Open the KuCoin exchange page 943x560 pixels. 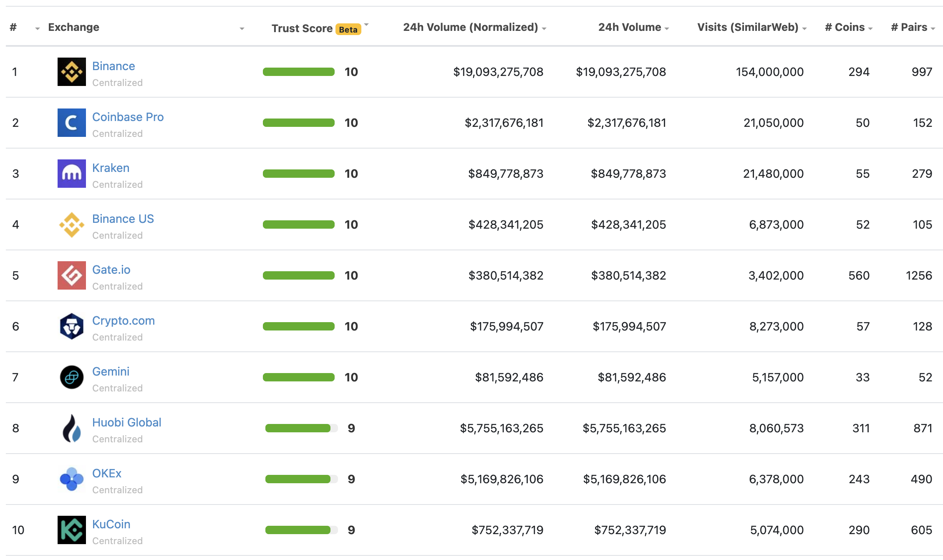111,524
